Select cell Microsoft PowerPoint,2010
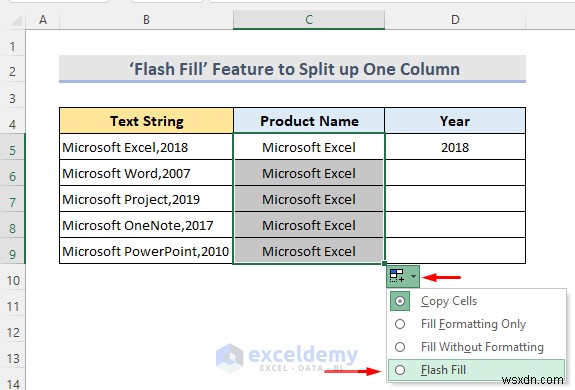Screen dimensions: 575x390 pyautogui.click(x=146, y=251)
